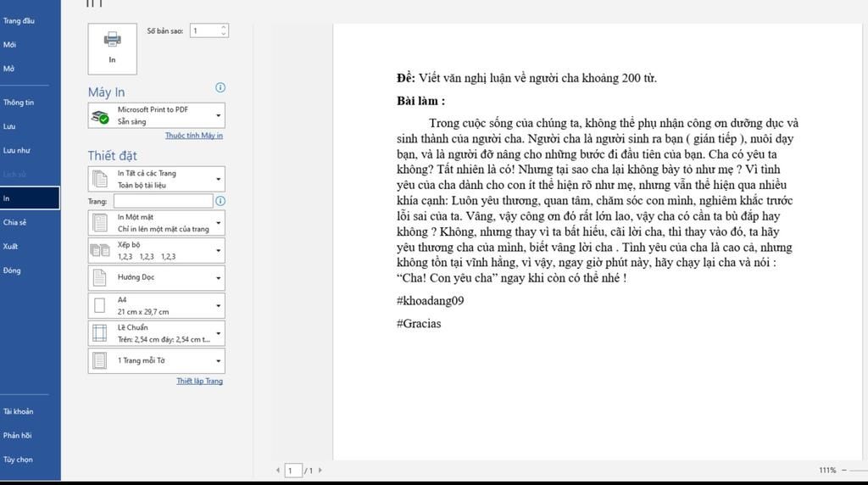
Task: Select the In tab in the sidebar
Action: tap(30, 198)
